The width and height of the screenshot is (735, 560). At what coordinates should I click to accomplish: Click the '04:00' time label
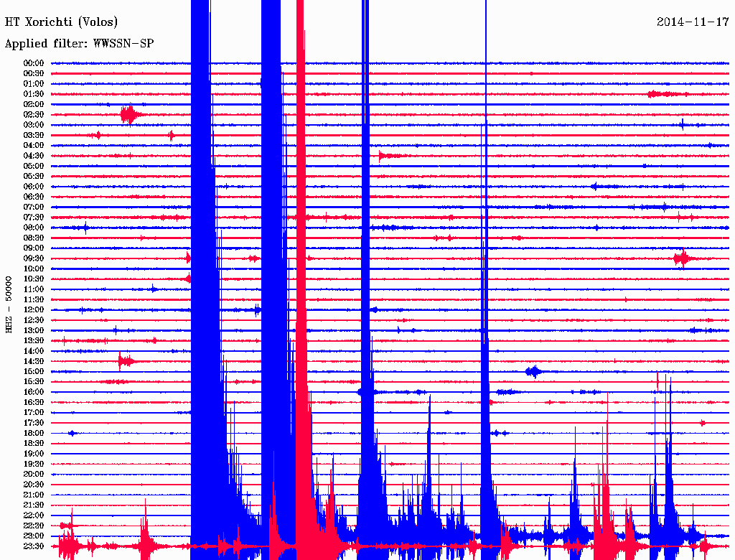pyautogui.click(x=34, y=146)
